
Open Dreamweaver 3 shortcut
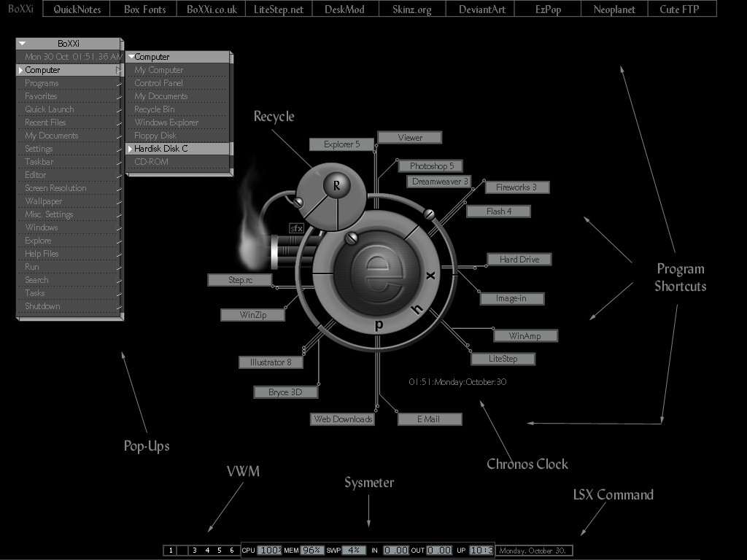(439, 182)
